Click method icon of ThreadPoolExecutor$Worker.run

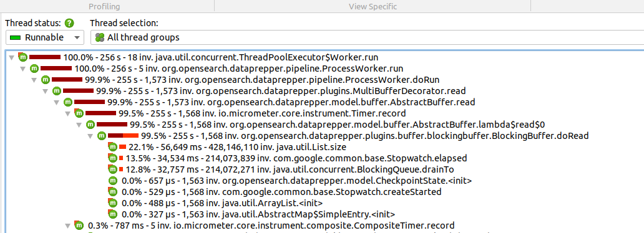[x=23, y=57]
